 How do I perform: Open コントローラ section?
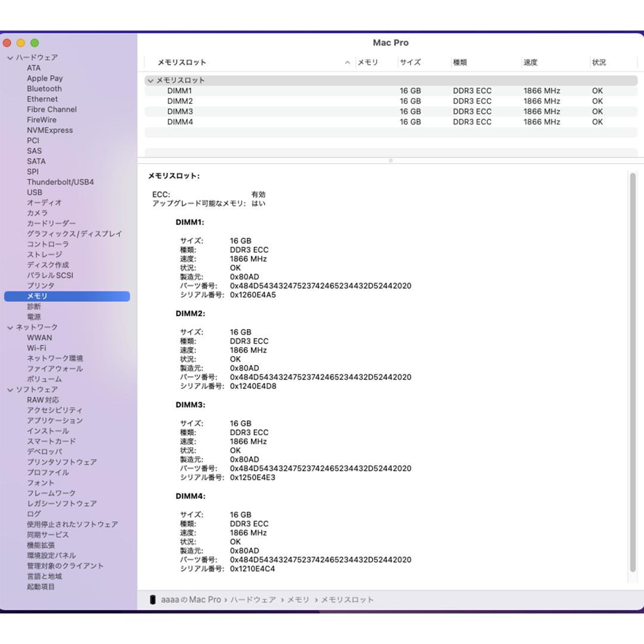tap(48, 244)
